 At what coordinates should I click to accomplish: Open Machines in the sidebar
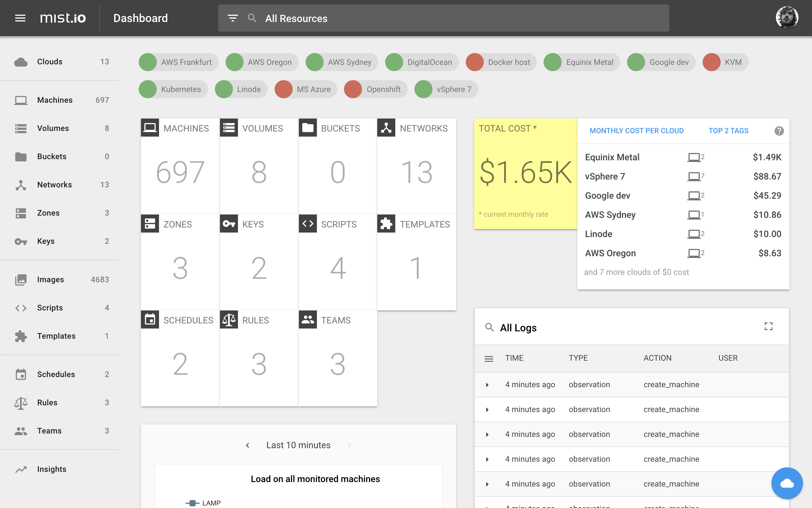59,100
